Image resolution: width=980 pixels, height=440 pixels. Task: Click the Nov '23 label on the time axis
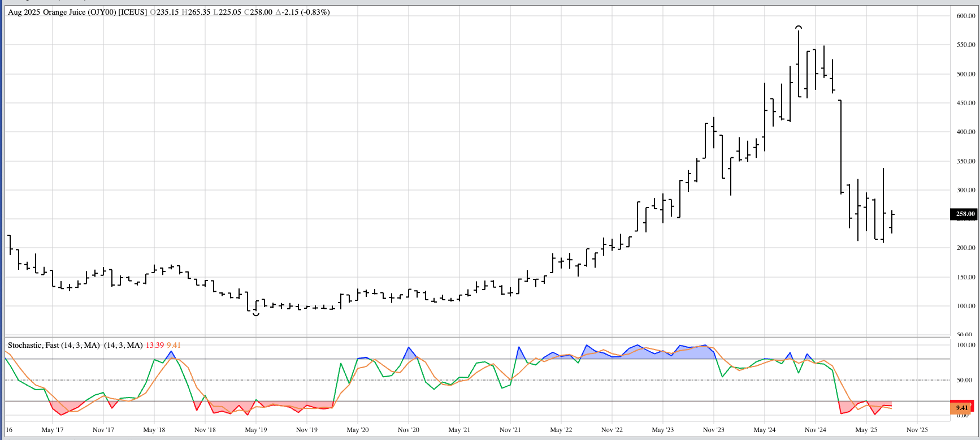(713, 430)
